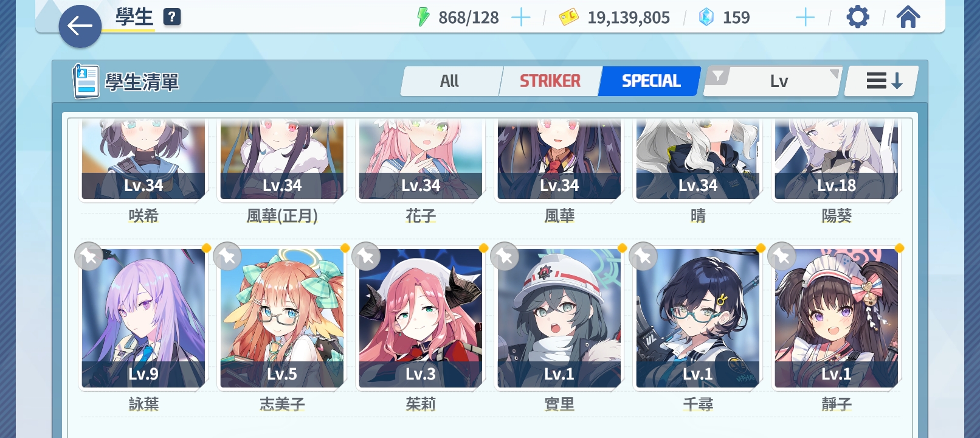Go back with the arrow button
Viewport: 980px width, 438px height.
80,26
